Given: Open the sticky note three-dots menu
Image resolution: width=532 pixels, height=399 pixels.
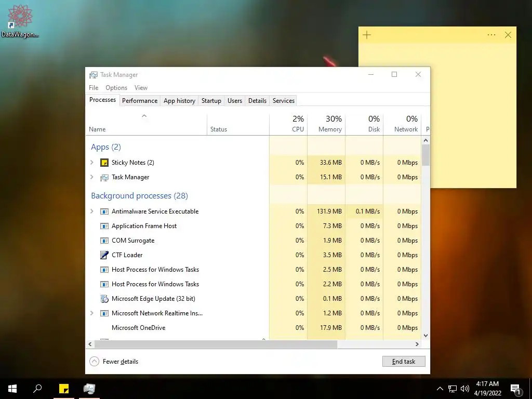Looking at the screenshot, I should click(491, 35).
